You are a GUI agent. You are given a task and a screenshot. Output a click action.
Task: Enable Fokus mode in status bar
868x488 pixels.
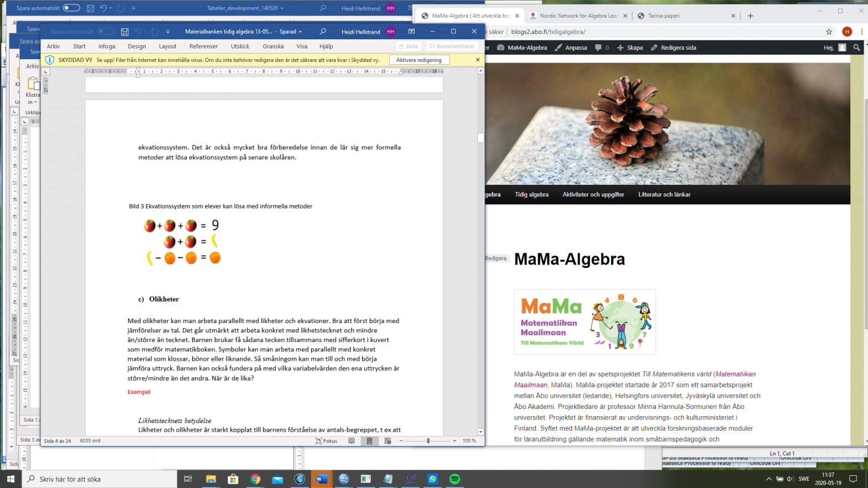(327, 441)
